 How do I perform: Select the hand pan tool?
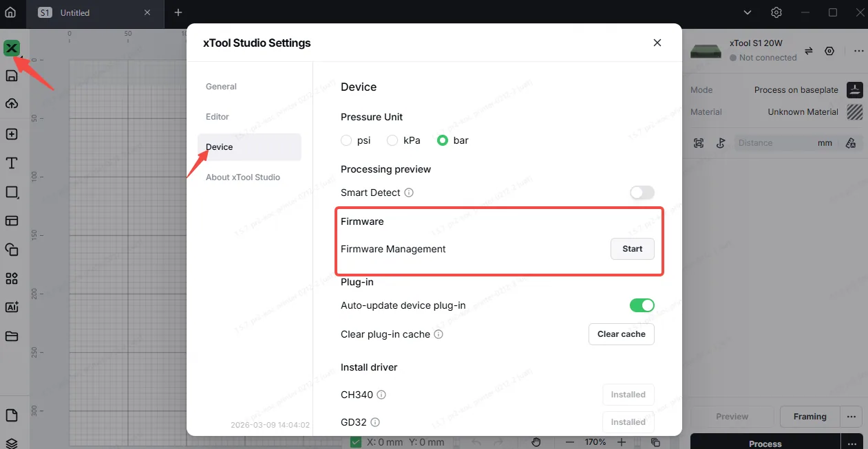click(x=537, y=441)
